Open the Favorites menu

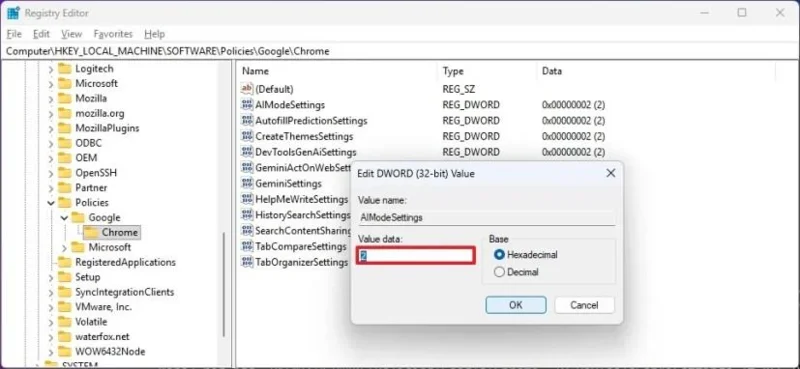[x=113, y=34]
